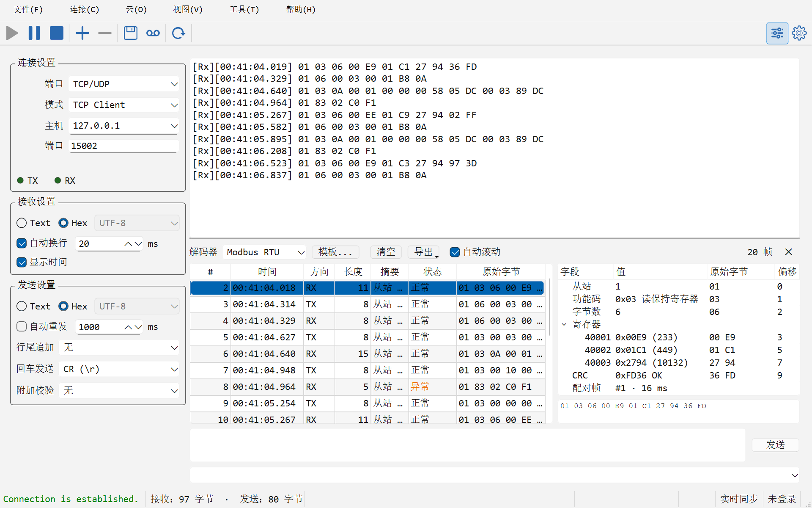The image size is (812, 508).
Task: Click the 自动换行 interval up arrow
Action: point(128,244)
